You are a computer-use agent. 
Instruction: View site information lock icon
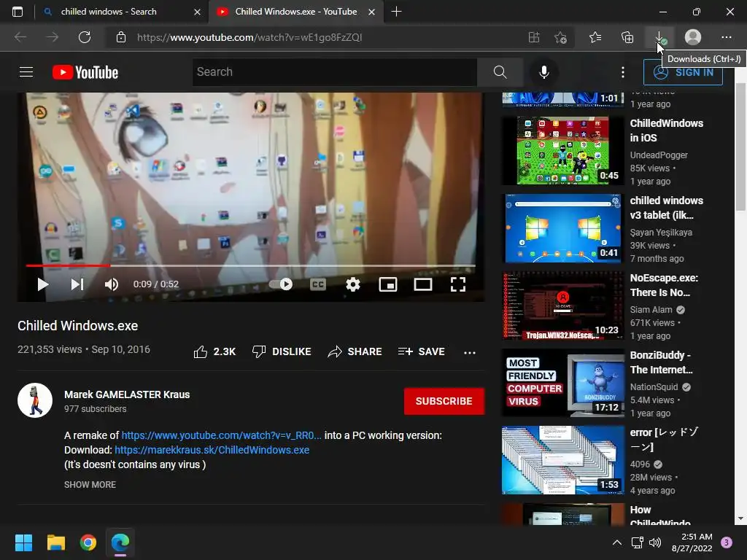point(121,37)
